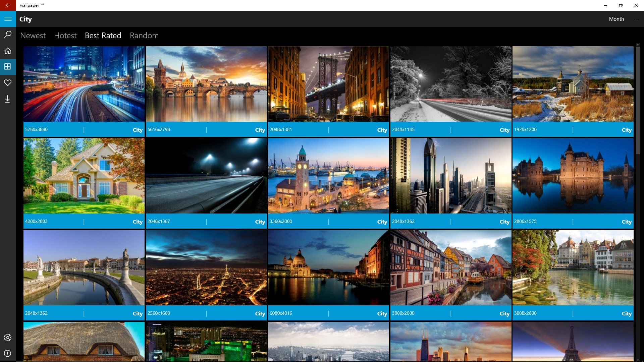Open the Month filter selector

coord(616,19)
